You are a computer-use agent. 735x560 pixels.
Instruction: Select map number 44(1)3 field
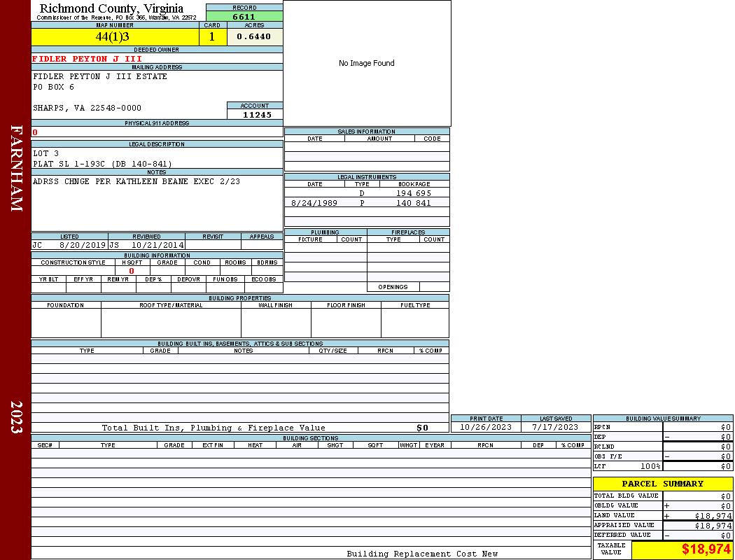click(115, 37)
